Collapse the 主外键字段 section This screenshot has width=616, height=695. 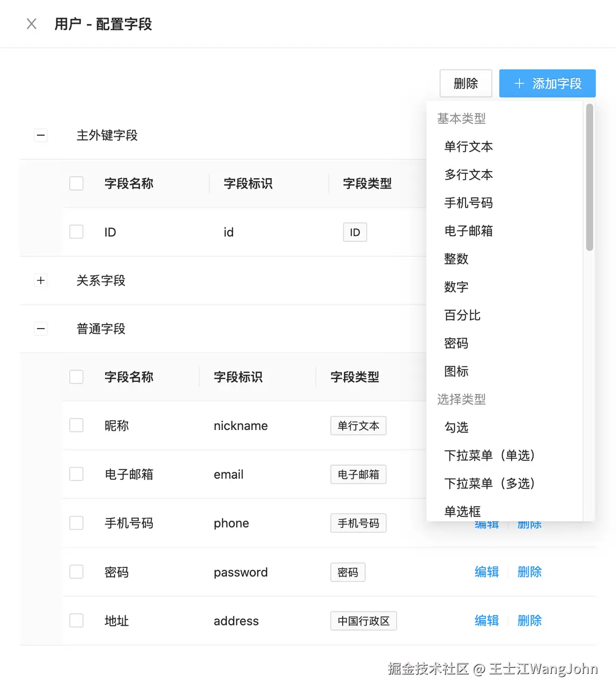coord(41,135)
